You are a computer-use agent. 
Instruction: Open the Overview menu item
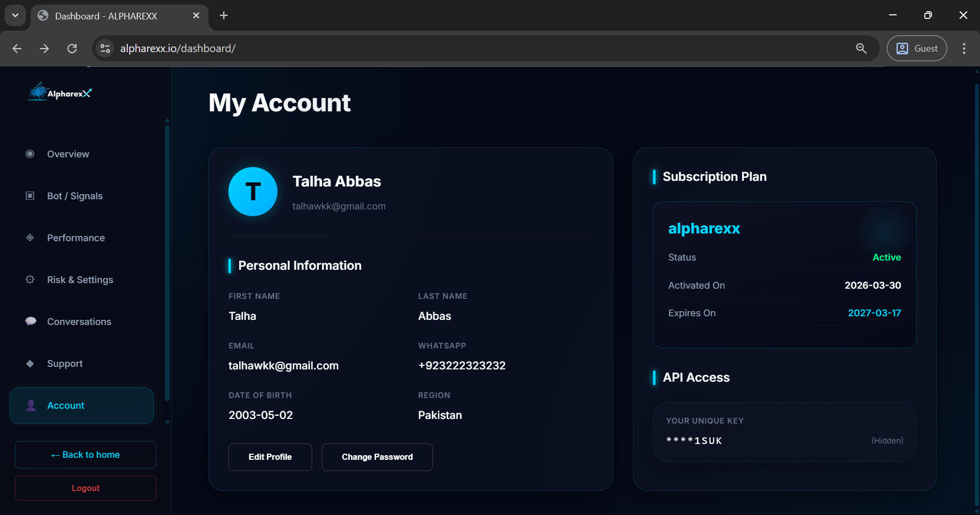coord(82,154)
